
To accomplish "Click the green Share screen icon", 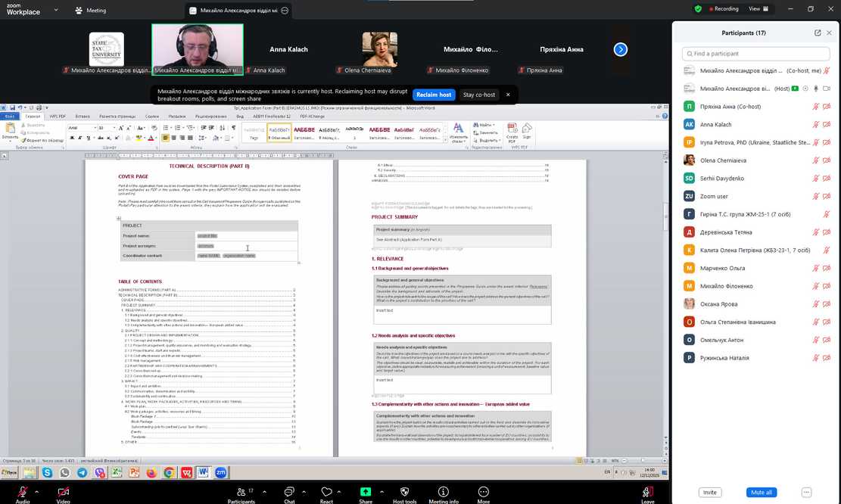I will [x=366, y=492].
